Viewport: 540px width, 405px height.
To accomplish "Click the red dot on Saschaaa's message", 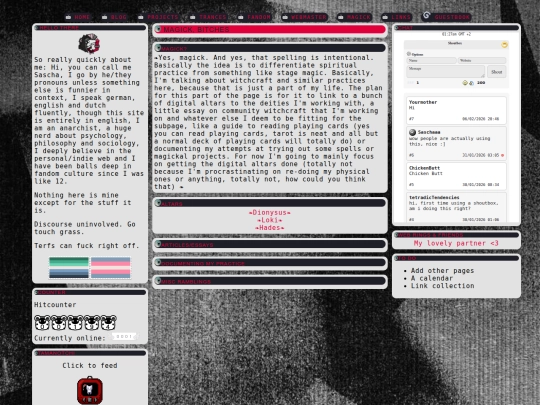I will coord(502,155).
